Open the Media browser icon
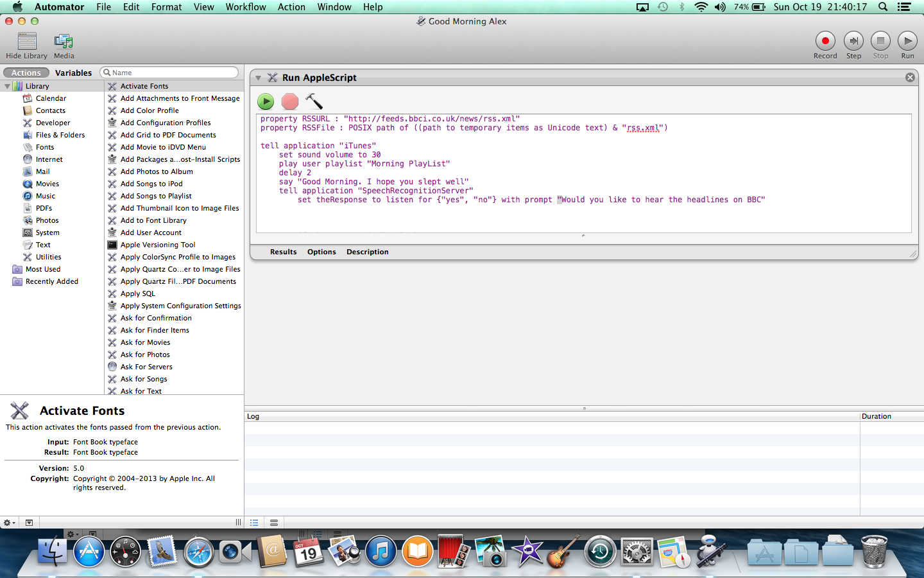Screen dimensions: 924x578 point(64,42)
